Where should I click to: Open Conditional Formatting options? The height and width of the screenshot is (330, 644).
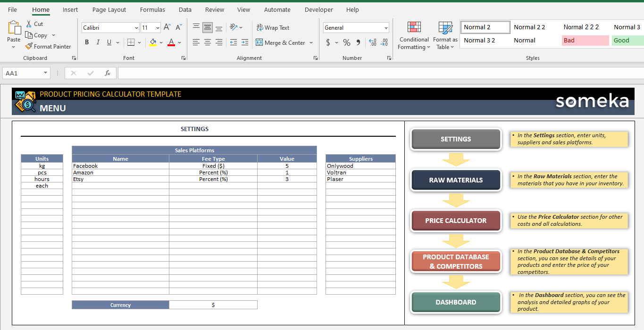point(414,35)
